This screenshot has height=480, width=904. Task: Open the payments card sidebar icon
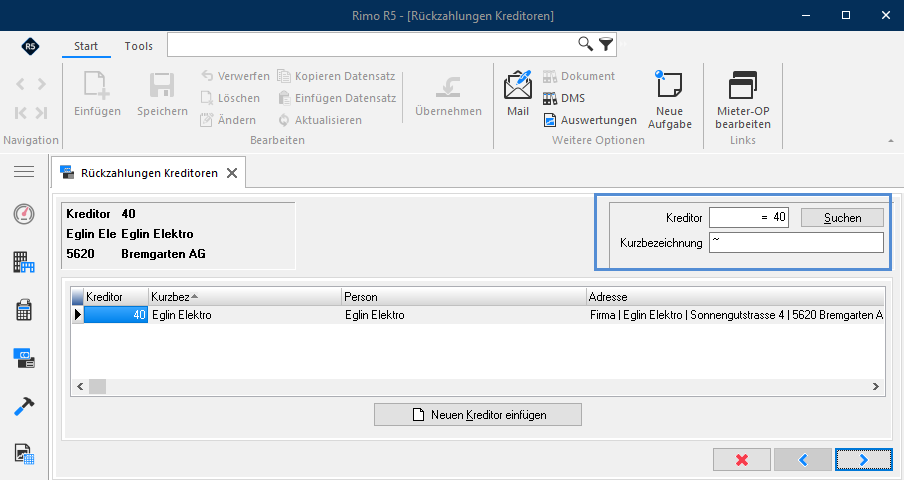(24, 358)
